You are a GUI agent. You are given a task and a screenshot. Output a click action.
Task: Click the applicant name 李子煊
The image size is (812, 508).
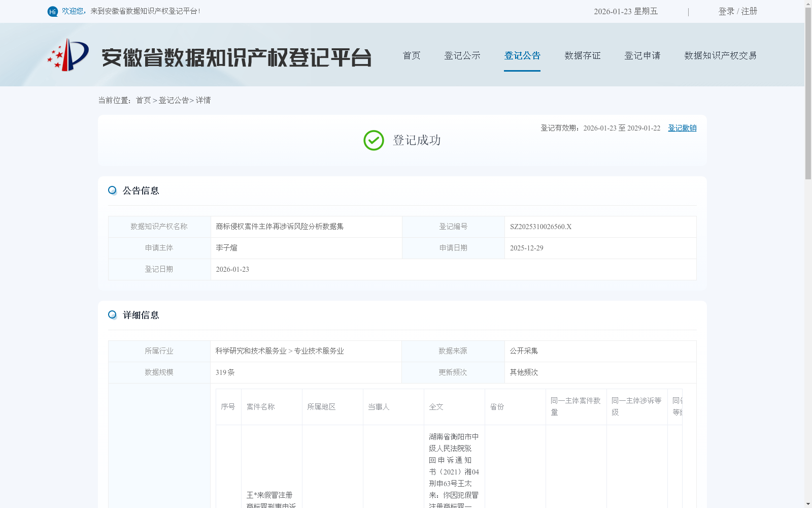(x=226, y=248)
